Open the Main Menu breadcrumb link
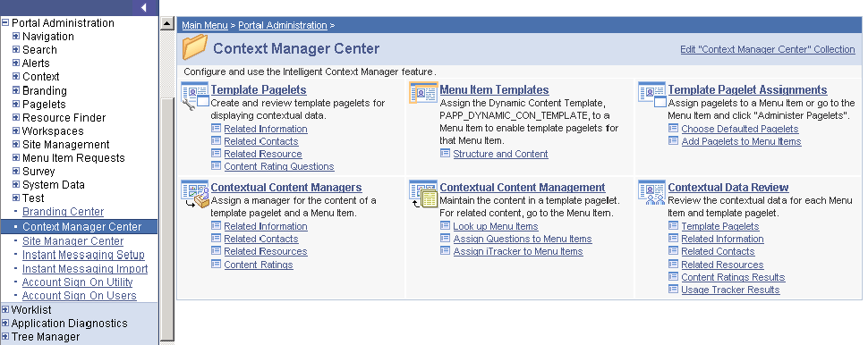This screenshot has height=345, width=868. [x=205, y=25]
